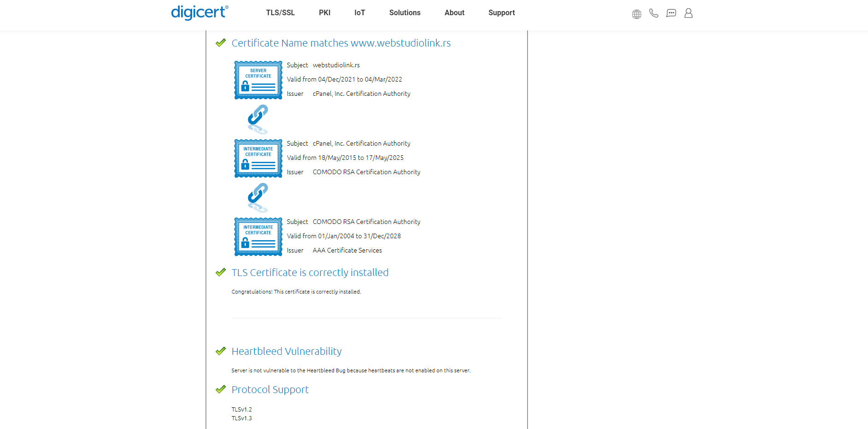Viewport: 868px width, 429px height.
Task: Select intermediate subject 'cPanel, Inc. Certification Authority'
Action: point(362,143)
